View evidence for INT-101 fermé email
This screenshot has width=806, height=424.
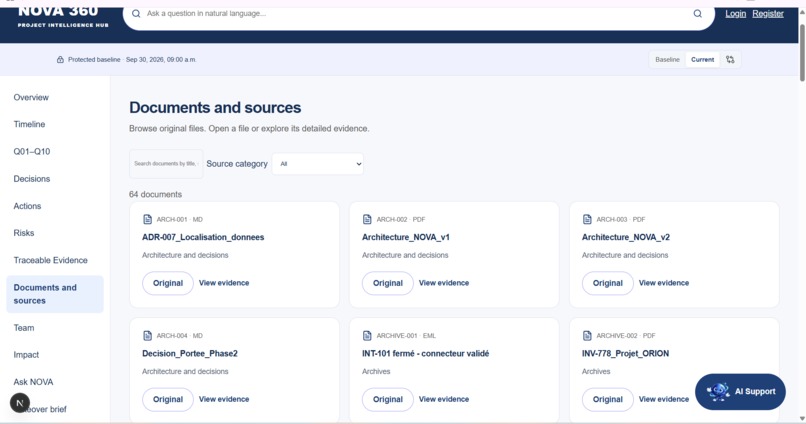tap(444, 399)
